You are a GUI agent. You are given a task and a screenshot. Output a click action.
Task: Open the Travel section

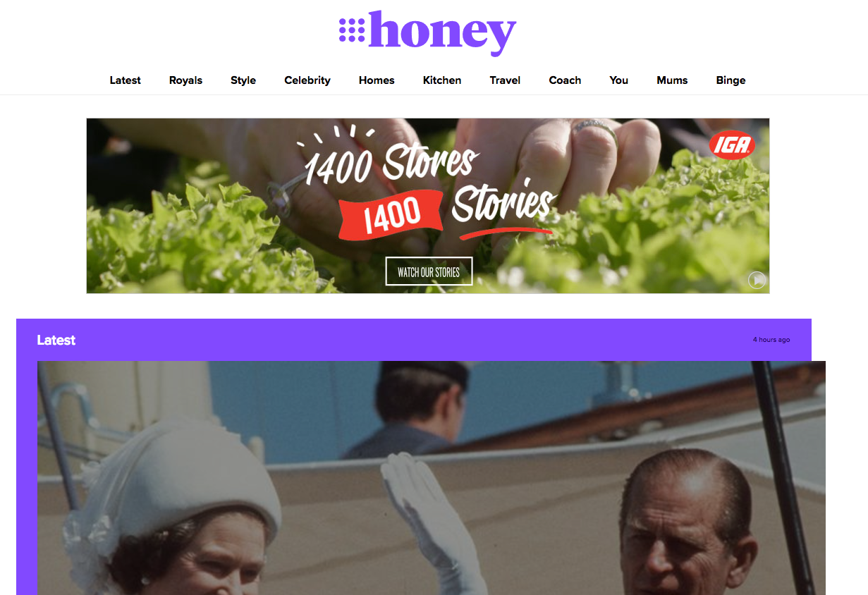[x=505, y=80]
